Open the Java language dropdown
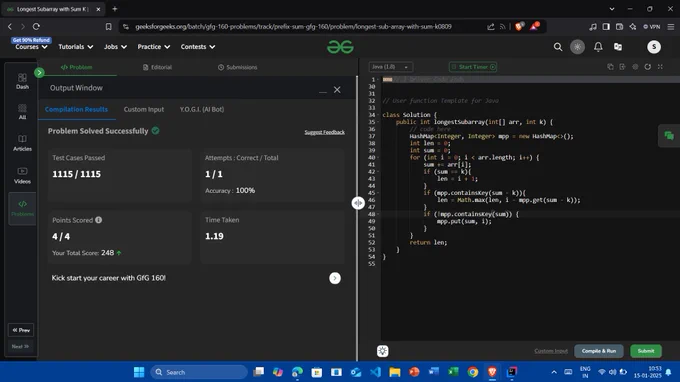The height and width of the screenshot is (382, 680). click(x=390, y=67)
